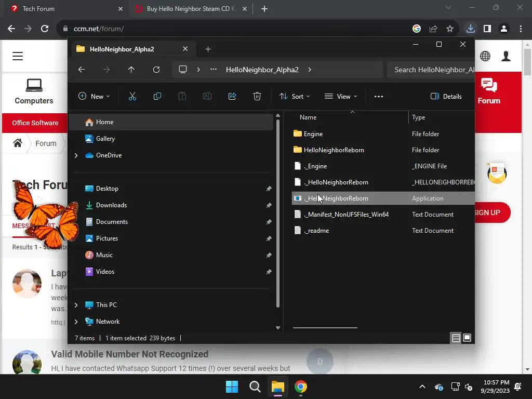Open Chrome tab search dropdown arrow
Image resolution: width=532 pixels, height=399 pixels.
(x=448, y=7)
